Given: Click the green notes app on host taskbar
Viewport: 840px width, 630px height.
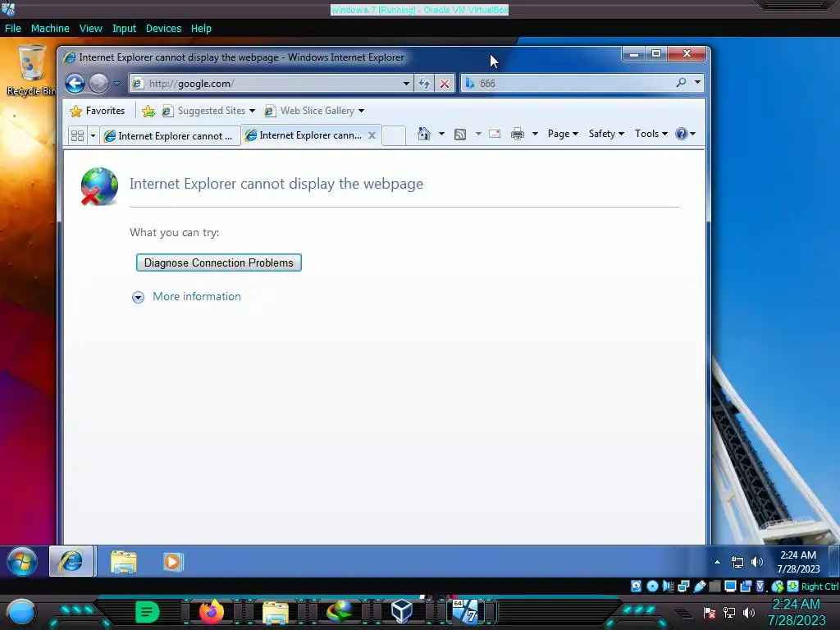Looking at the screenshot, I should [147, 611].
